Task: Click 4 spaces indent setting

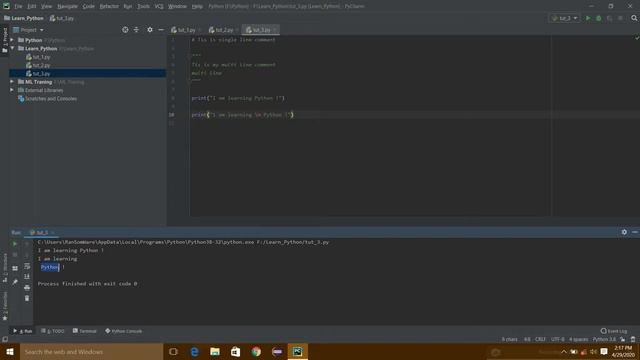Action: pyautogui.click(x=578, y=339)
